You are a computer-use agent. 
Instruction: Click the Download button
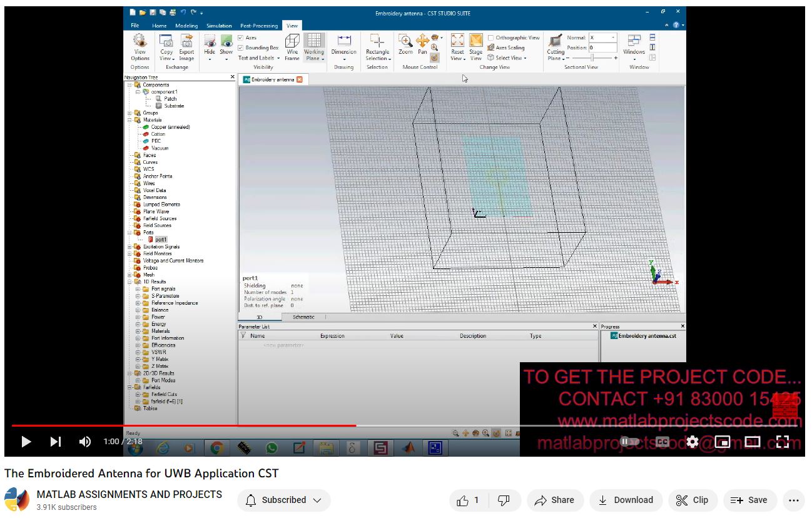(625, 500)
